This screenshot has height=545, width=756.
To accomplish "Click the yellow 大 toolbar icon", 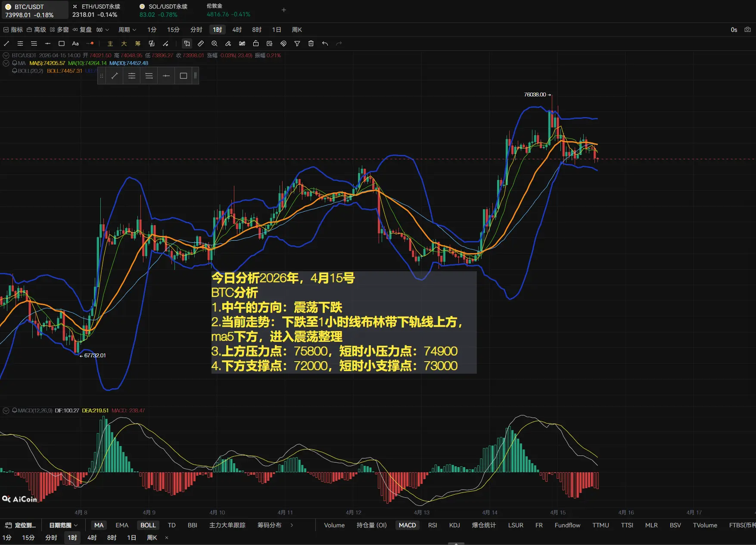I will tap(124, 43).
